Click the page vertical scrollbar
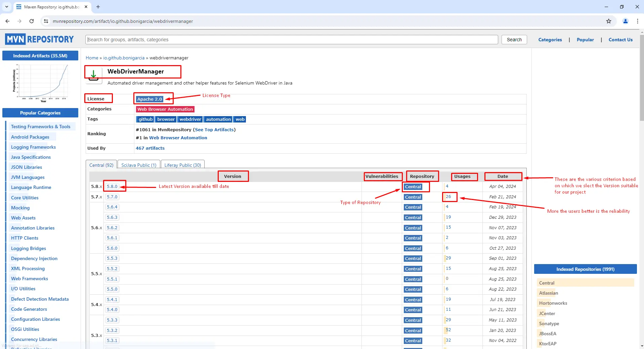644x349 pixels. click(642, 77)
